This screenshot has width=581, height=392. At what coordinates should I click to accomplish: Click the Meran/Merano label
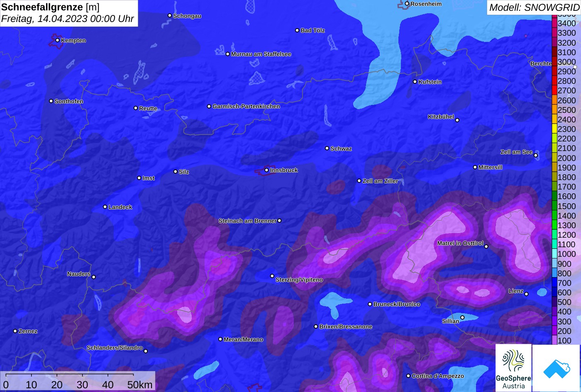pos(244,339)
